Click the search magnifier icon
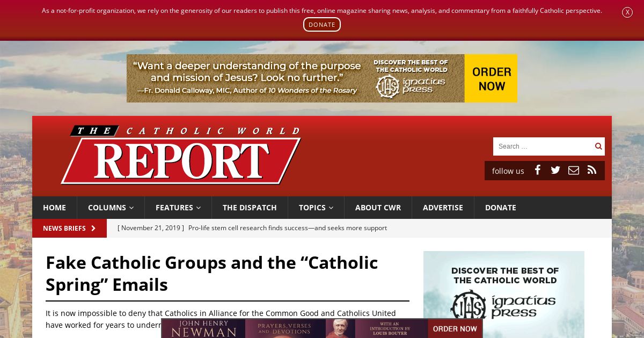This screenshot has height=338, width=644. coord(598,146)
